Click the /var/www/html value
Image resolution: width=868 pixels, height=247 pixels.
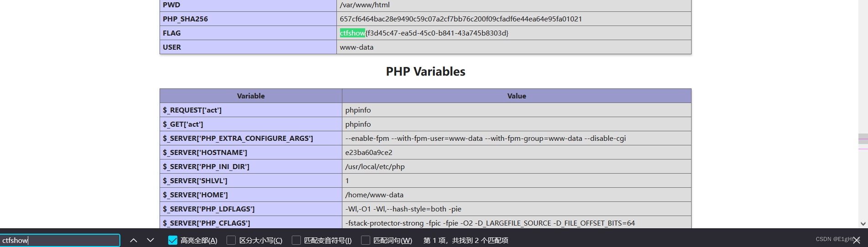pos(365,5)
